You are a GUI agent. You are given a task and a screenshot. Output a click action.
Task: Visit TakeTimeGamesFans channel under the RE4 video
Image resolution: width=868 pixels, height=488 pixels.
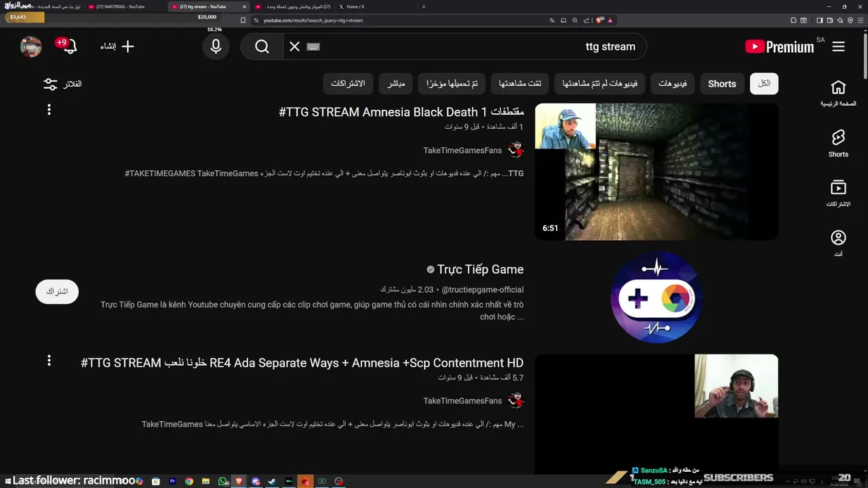pos(462,401)
